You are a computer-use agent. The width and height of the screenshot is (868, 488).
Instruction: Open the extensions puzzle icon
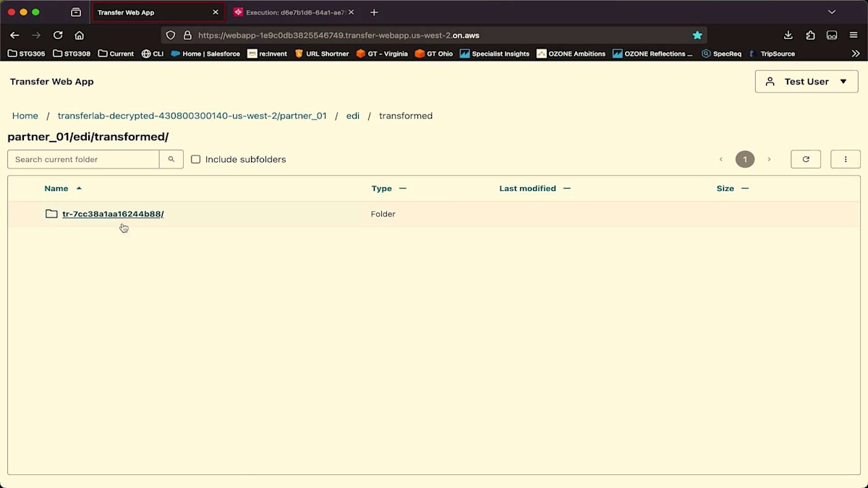tap(810, 35)
